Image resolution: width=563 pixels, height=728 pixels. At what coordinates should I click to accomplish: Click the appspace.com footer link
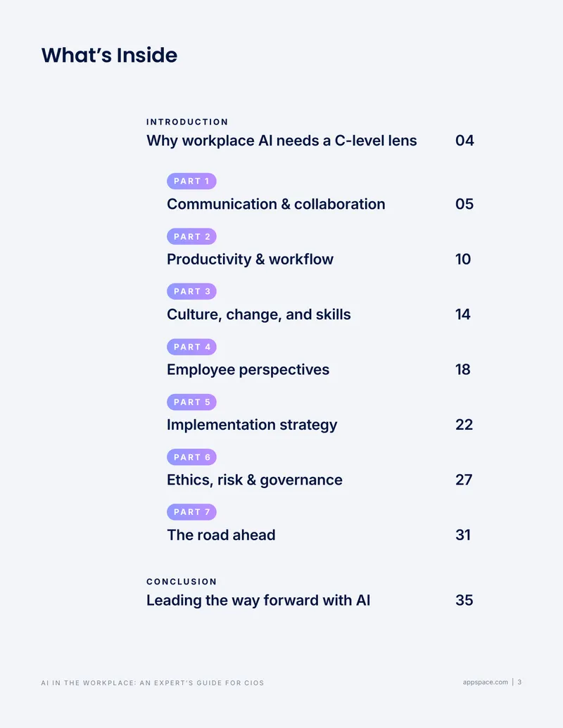(486, 682)
